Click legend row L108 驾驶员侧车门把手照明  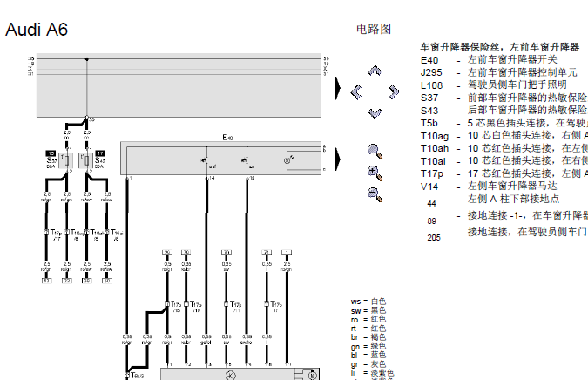point(494,85)
